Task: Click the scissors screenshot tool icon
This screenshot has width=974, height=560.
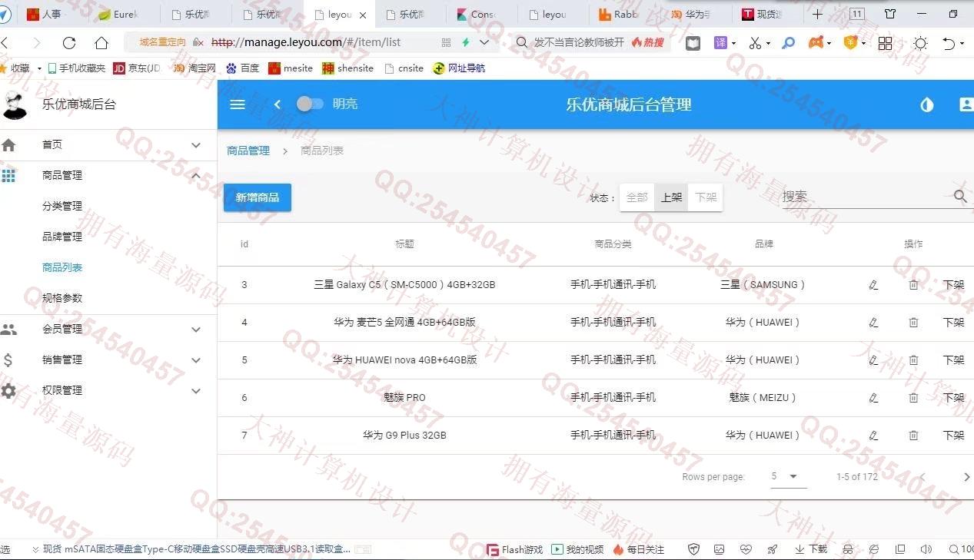Action: [x=755, y=43]
